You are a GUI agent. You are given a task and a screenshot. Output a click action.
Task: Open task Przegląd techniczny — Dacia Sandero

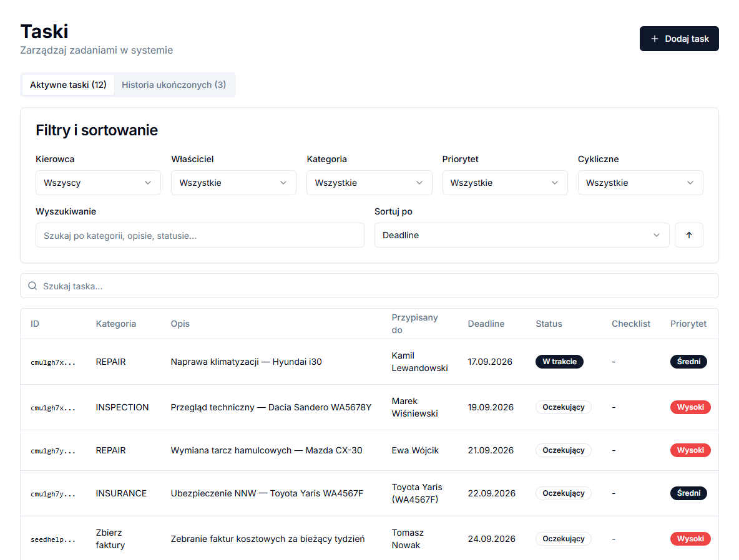pos(271,407)
